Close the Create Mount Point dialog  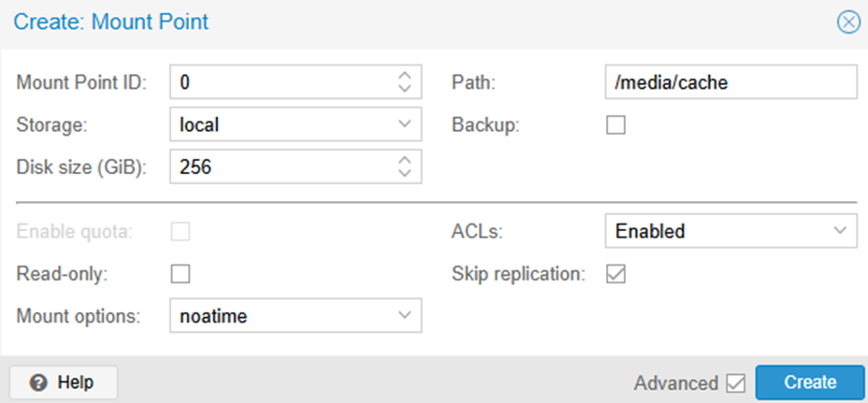(x=848, y=22)
